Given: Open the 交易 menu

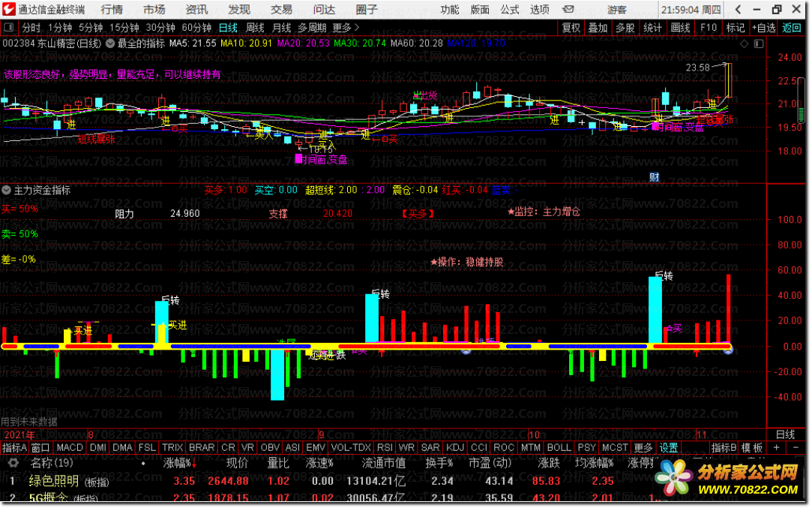Looking at the screenshot, I should coord(282,9).
